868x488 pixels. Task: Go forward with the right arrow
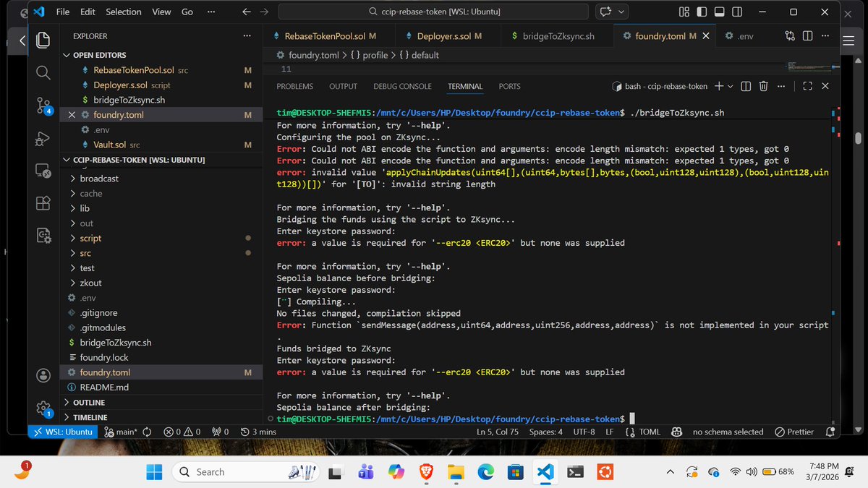point(264,12)
